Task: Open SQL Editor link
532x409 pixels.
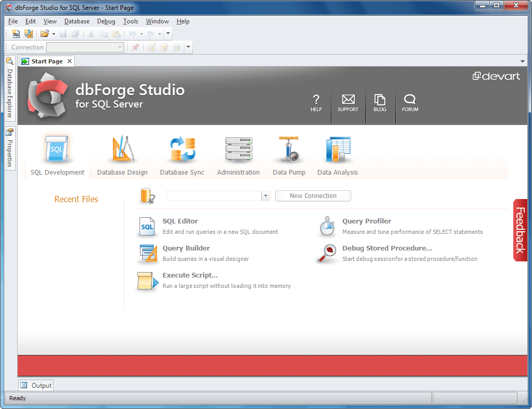Action: coord(180,221)
